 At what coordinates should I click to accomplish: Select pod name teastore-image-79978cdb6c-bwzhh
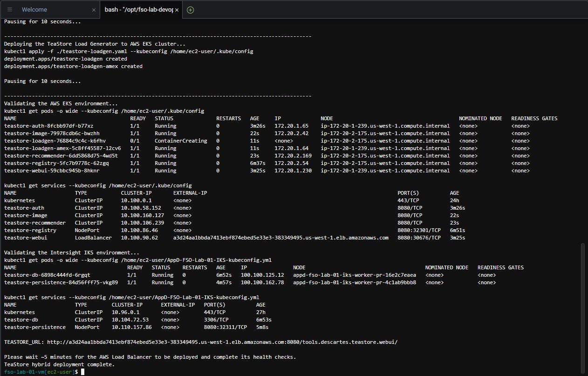(52, 133)
